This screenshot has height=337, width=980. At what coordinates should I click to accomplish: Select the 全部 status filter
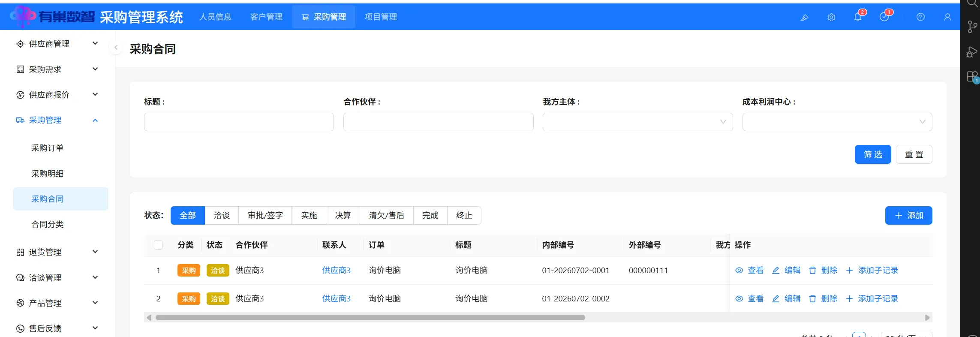(x=188, y=215)
